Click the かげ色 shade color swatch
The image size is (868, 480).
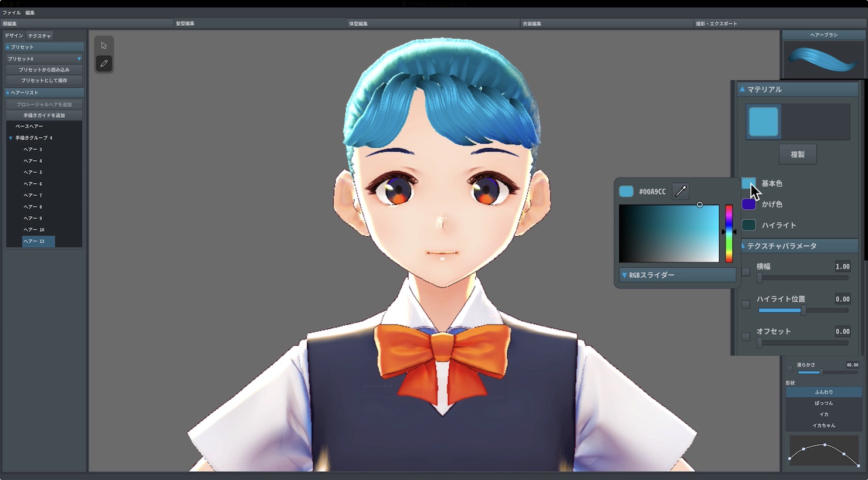(x=748, y=204)
